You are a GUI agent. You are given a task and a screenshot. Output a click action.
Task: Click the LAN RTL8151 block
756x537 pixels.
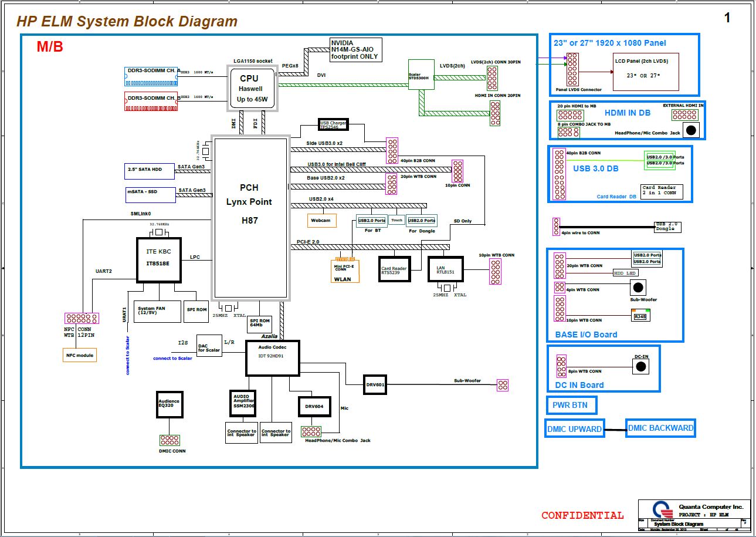[445, 268]
